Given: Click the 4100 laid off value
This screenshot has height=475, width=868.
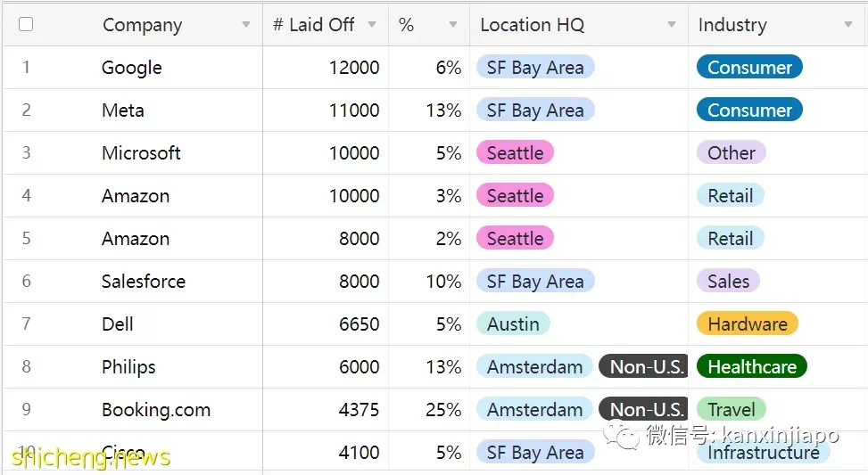Looking at the screenshot, I should [x=360, y=452].
